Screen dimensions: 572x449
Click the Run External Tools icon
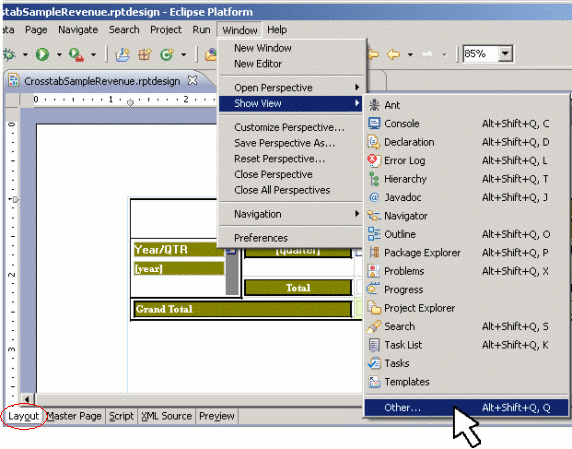(76, 55)
